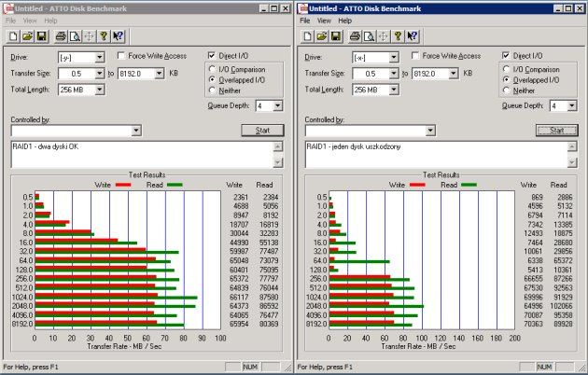Open Controlled by dropdown in right window
This screenshot has height=375, width=588.
(x=430, y=131)
